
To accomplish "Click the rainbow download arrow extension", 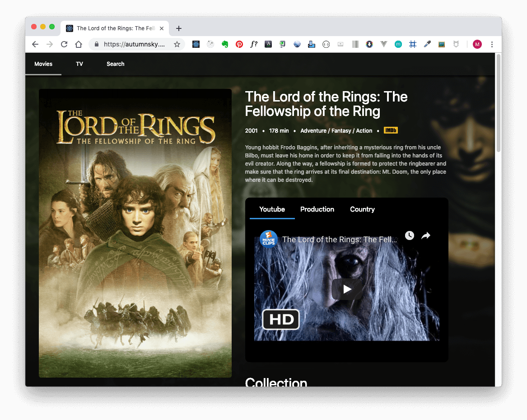I will pyautogui.click(x=369, y=44).
